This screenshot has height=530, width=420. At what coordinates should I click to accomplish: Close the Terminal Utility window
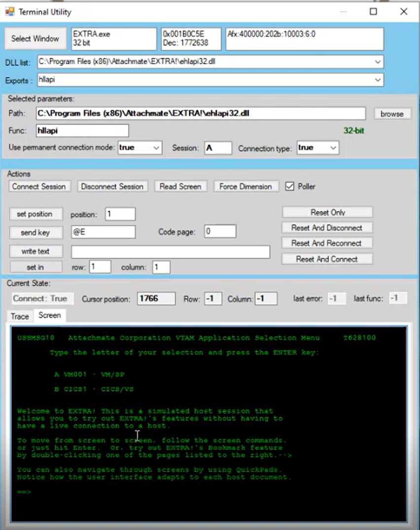[404, 11]
